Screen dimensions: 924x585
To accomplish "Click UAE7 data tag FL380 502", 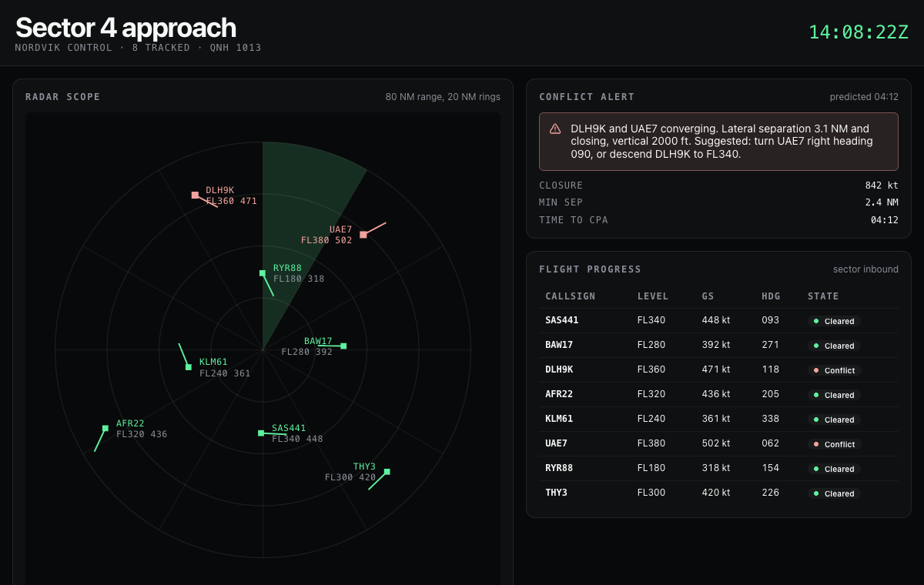I will (326, 240).
